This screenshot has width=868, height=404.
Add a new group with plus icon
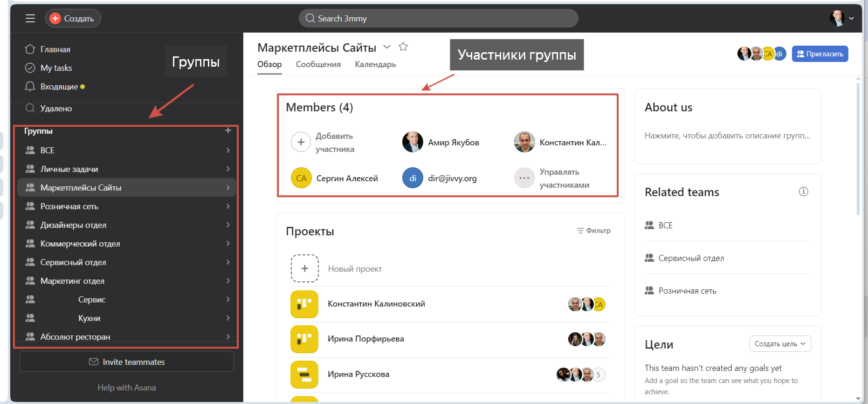coord(228,130)
